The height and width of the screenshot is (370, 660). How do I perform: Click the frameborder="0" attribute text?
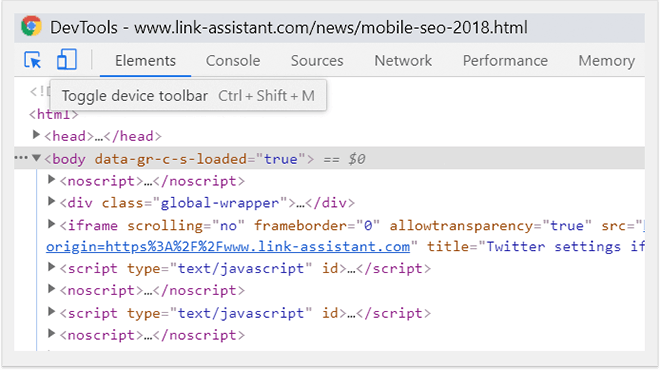[x=317, y=226]
